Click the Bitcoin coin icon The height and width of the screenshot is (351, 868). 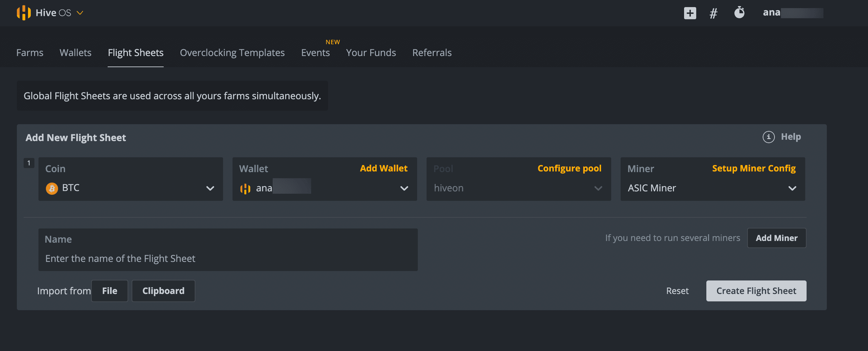pos(52,188)
